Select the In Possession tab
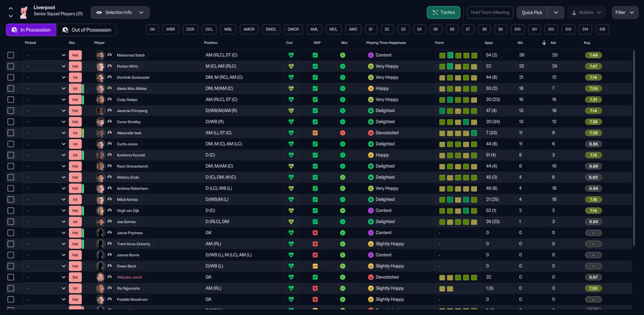 (31, 30)
